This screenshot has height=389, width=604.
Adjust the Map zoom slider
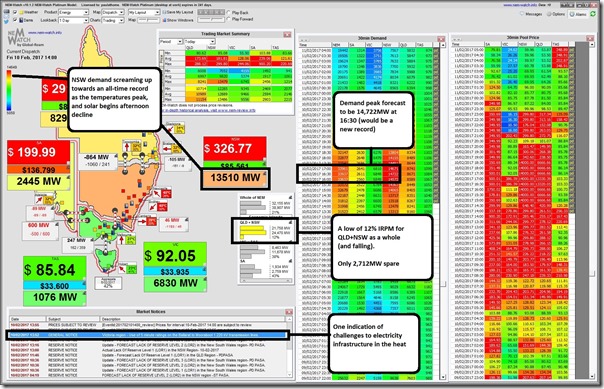click(x=149, y=20)
